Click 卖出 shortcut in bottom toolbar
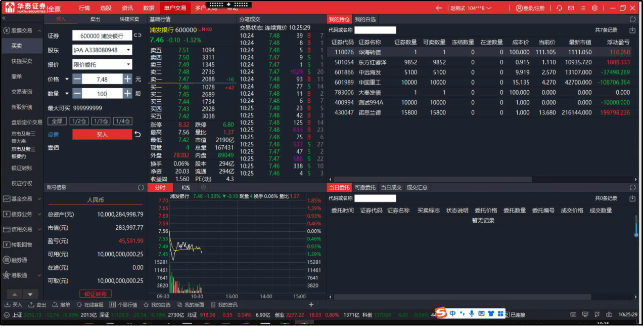This screenshot has height=326, width=644. click(37, 305)
